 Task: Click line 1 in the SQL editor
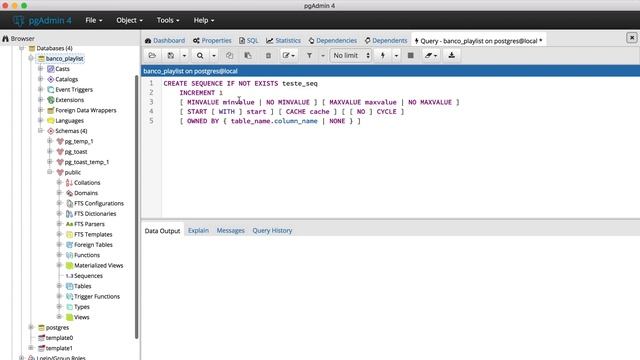coord(240,83)
